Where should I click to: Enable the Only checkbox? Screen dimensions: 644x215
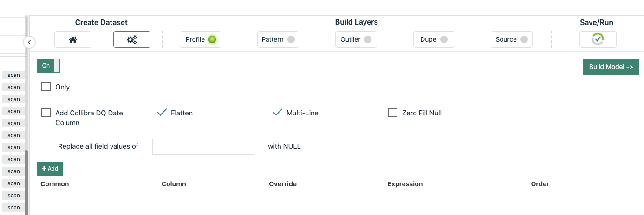pyautogui.click(x=46, y=87)
